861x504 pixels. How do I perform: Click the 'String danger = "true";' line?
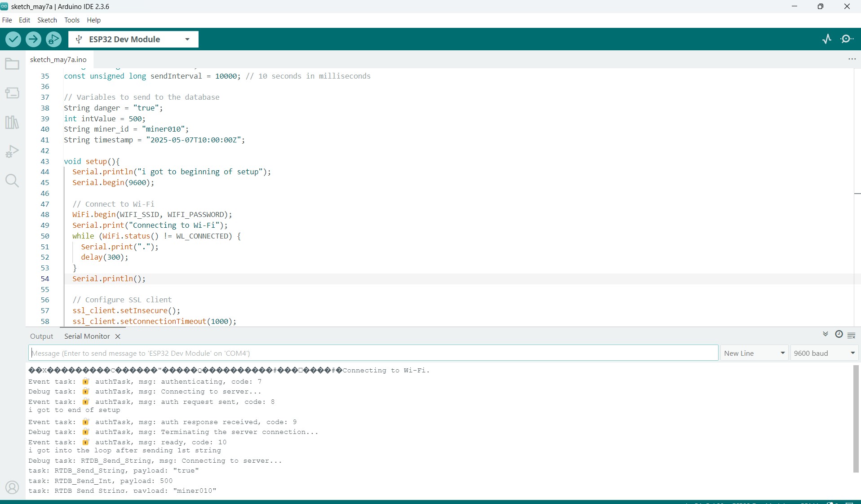[x=113, y=108]
